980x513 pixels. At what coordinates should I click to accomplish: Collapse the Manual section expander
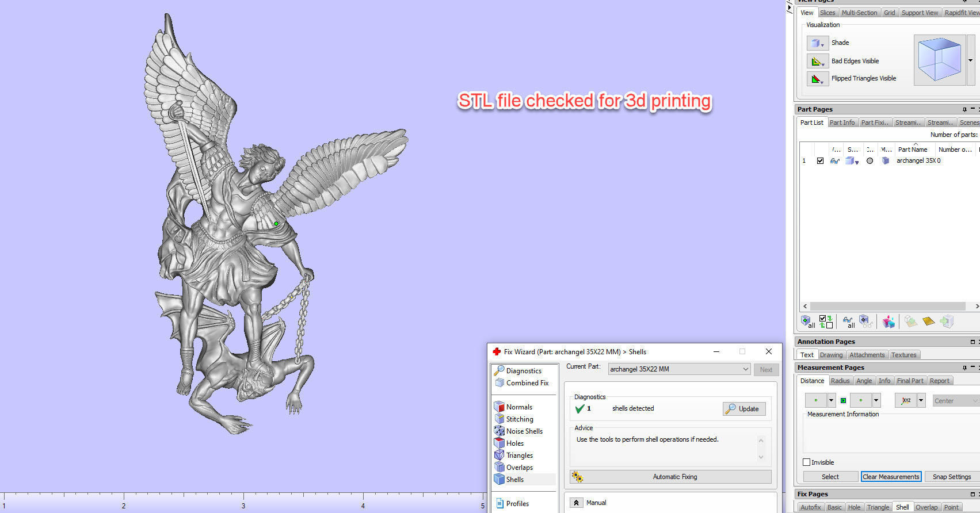(x=576, y=503)
